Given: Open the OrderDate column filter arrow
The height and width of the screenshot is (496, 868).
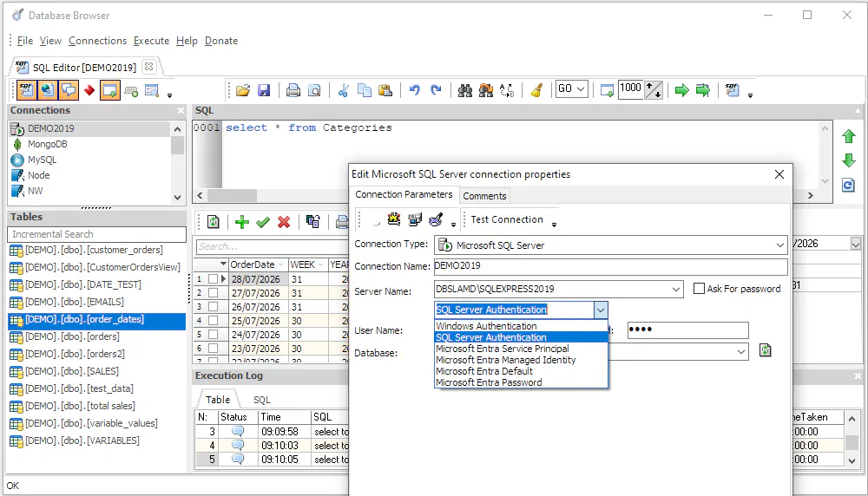Looking at the screenshot, I should [x=281, y=264].
